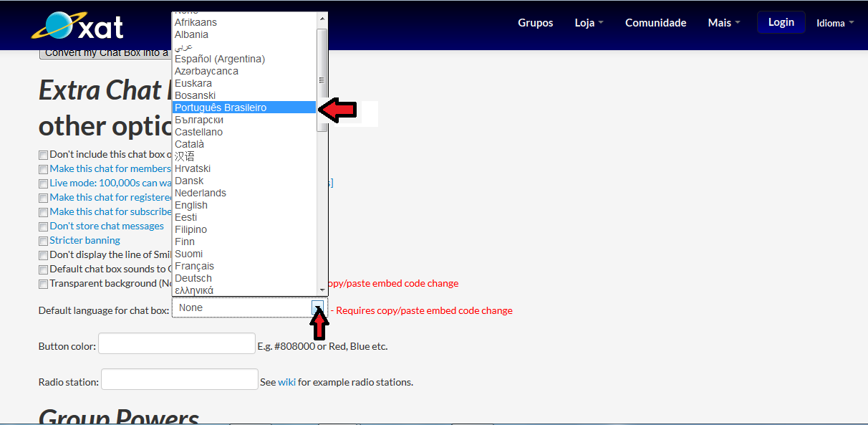Expand the Loja dropdown menu
The height and width of the screenshot is (425, 868).
pyautogui.click(x=589, y=23)
